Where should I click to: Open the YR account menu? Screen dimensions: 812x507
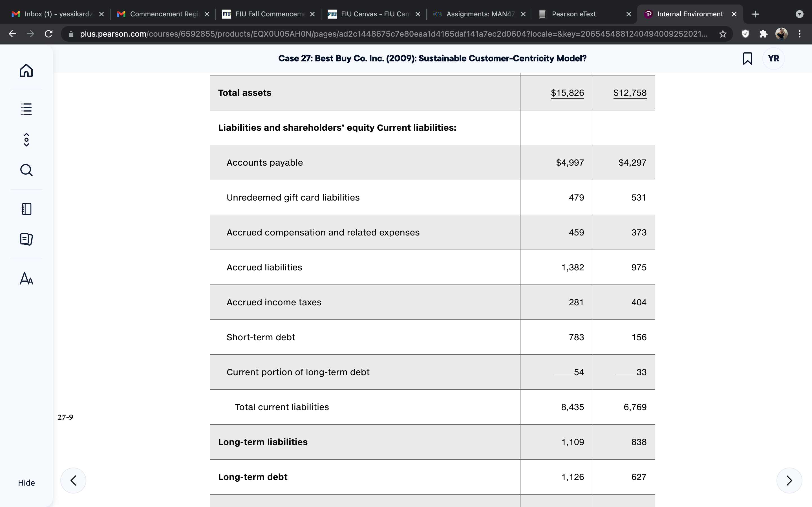pos(773,58)
